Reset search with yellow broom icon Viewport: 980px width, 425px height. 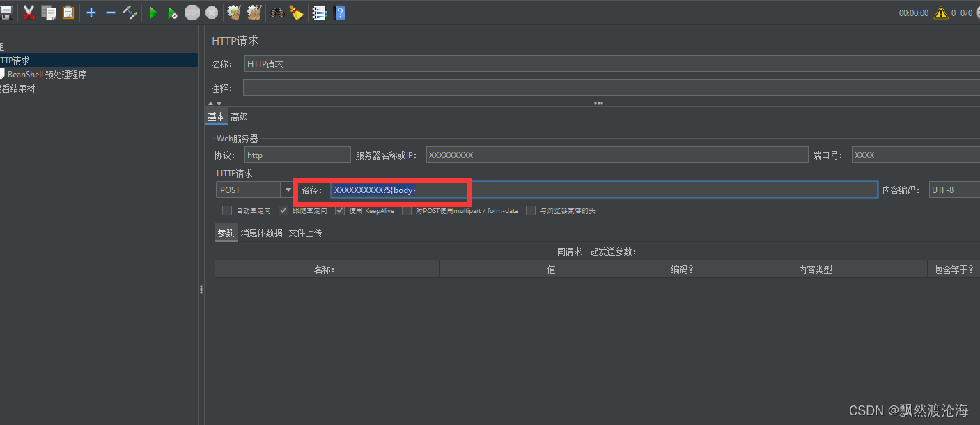point(297,13)
